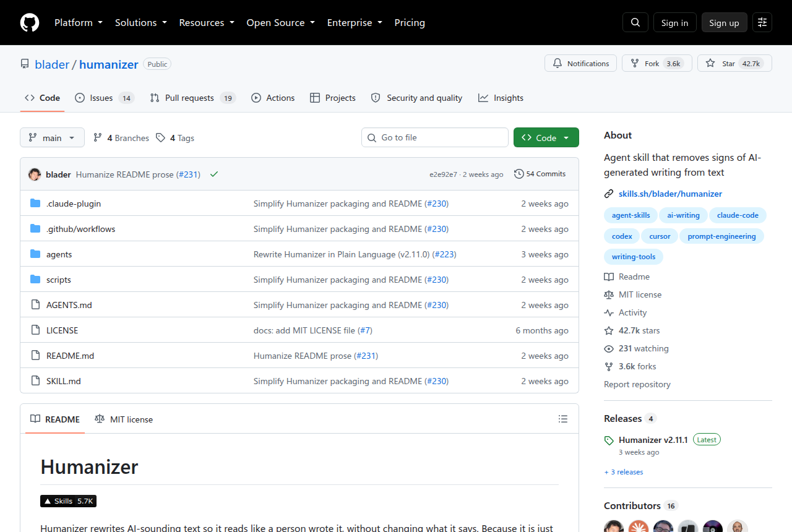Select the Code tab
This screenshot has width=792, height=532.
click(42, 98)
